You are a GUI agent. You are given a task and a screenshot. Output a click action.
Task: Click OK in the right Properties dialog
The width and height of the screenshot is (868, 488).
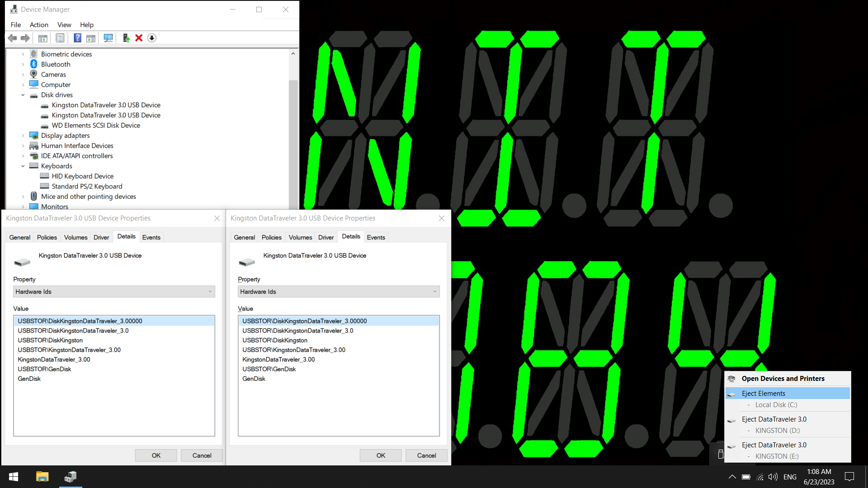pyautogui.click(x=381, y=455)
